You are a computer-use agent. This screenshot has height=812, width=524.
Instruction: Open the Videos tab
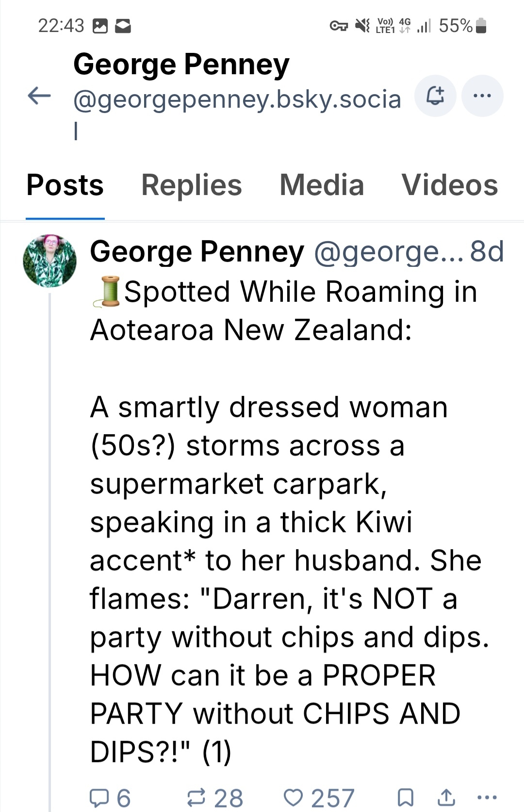coord(449,185)
